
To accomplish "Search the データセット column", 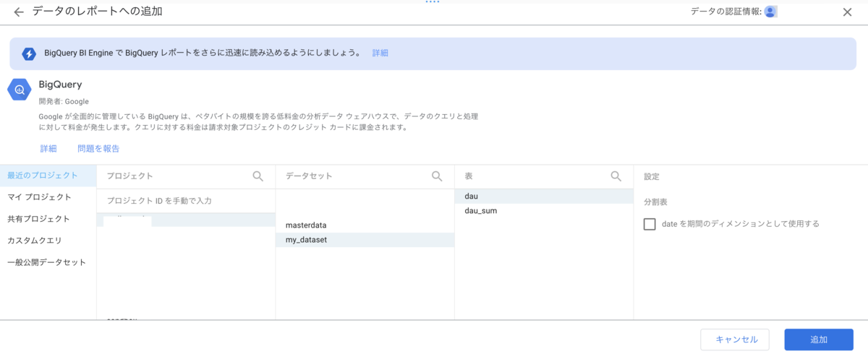I will (x=437, y=176).
